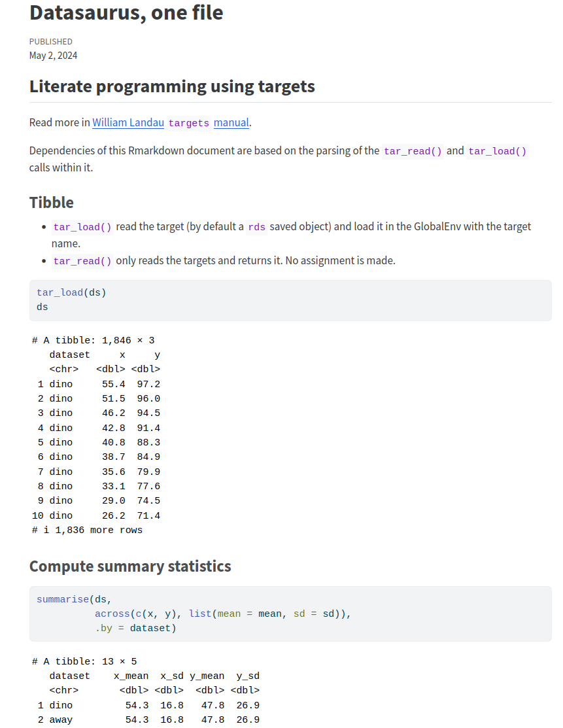
Task: Click the '.by = dataset)' code line
Action: pos(135,629)
